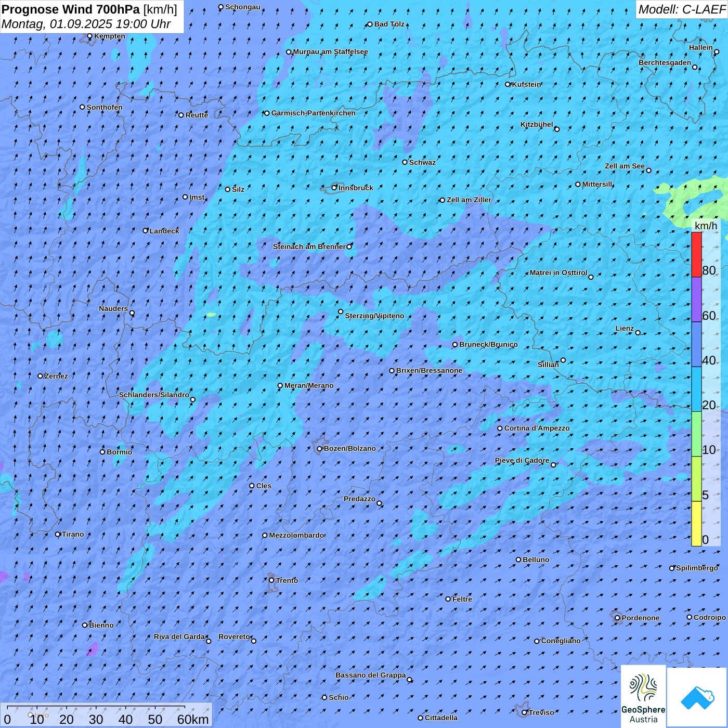Pick the yellow legend color segment
728x728 pixels.
click(696, 524)
